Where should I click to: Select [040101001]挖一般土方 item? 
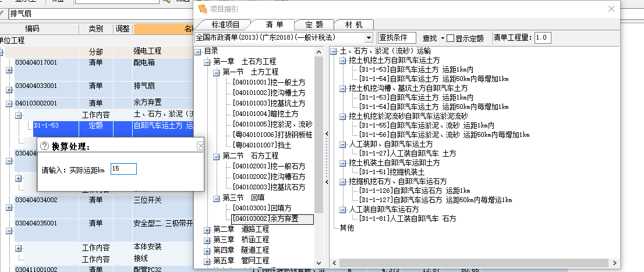(268, 83)
